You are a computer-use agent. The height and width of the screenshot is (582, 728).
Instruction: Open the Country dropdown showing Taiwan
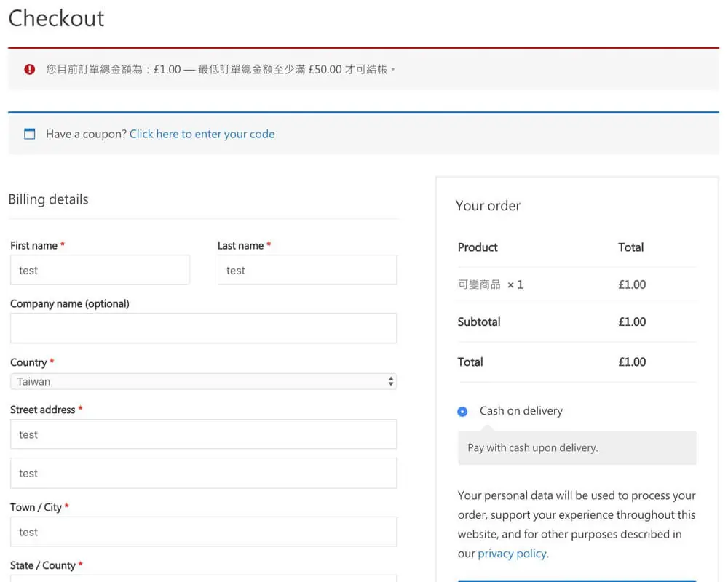click(x=203, y=381)
